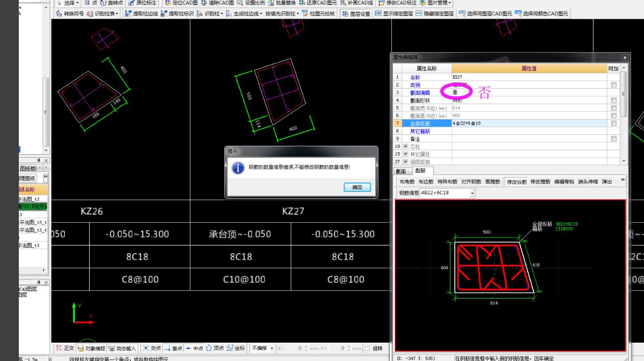The image size is (644, 361).
Task: Click 编辑弯钩 edit hook button
Action: (x=564, y=182)
